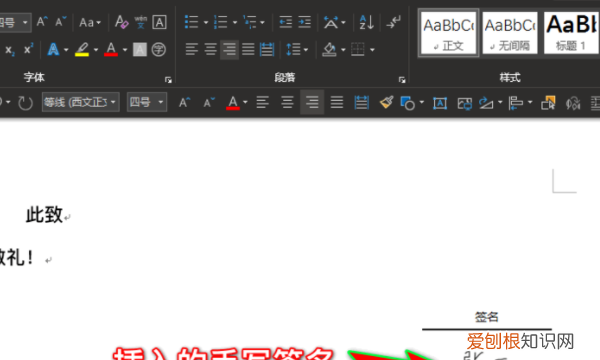Open the Phonetic Guide (wén) tool
600x360 pixels.
(x=140, y=22)
